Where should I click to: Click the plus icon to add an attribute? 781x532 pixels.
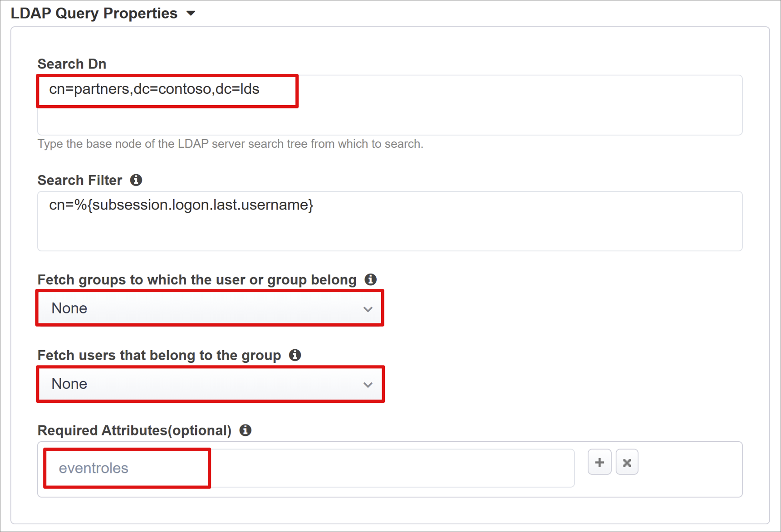(599, 462)
